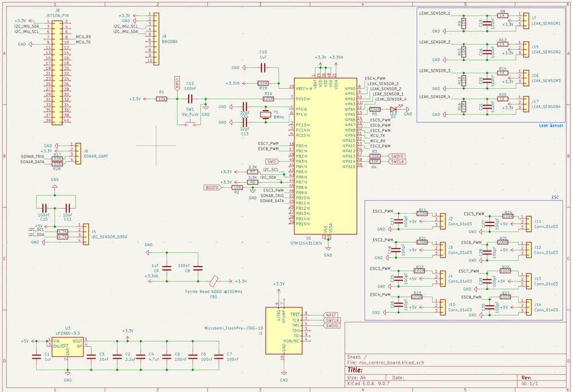Click the 'File: rov_control_board.kicad_sch' text
The image size is (572, 392).
[x=386, y=362]
